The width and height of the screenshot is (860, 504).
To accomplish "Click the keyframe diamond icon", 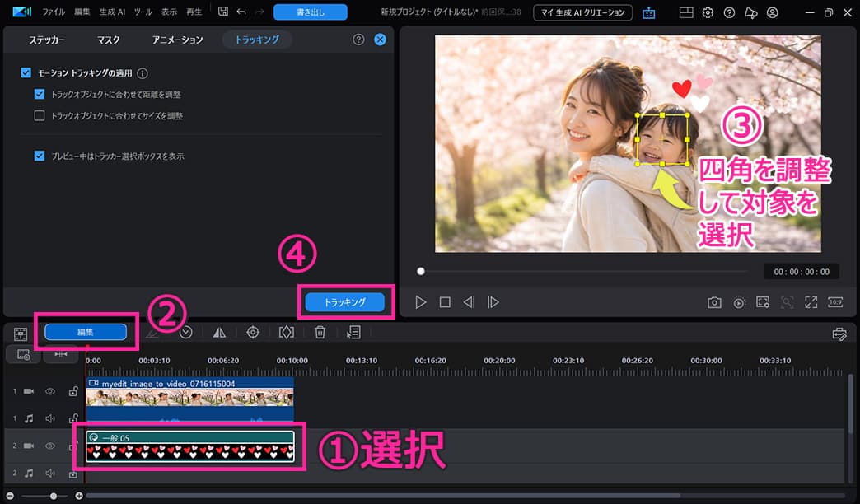I will point(287,333).
